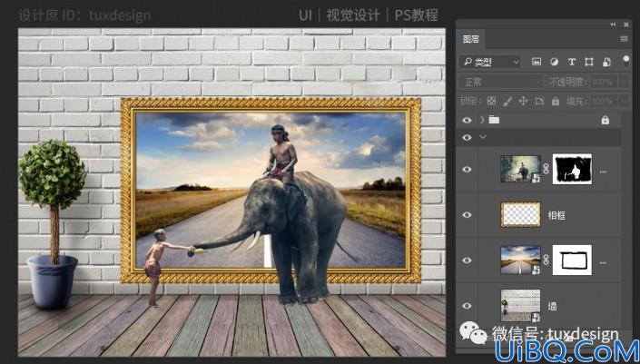Screen dimensions: 640x364
Task: Hide the road landscape layer
Action: pos(467,260)
